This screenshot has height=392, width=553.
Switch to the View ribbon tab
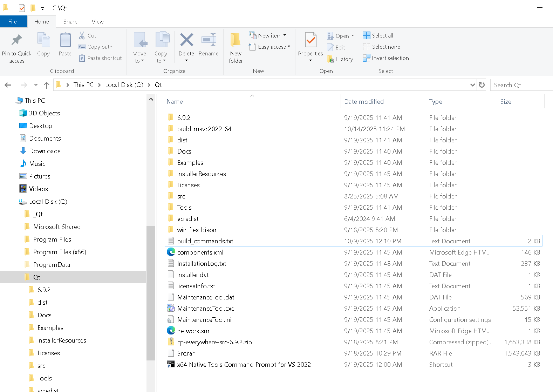pos(97,21)
